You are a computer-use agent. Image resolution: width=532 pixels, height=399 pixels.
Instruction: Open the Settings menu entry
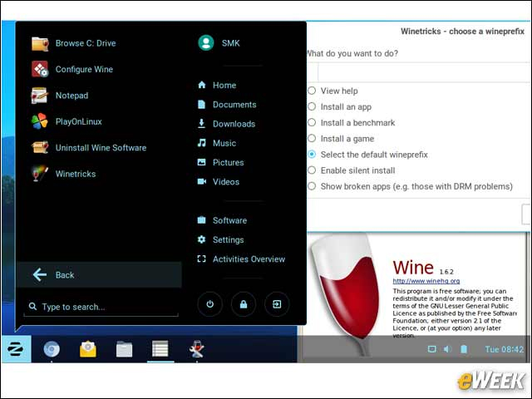228,240
